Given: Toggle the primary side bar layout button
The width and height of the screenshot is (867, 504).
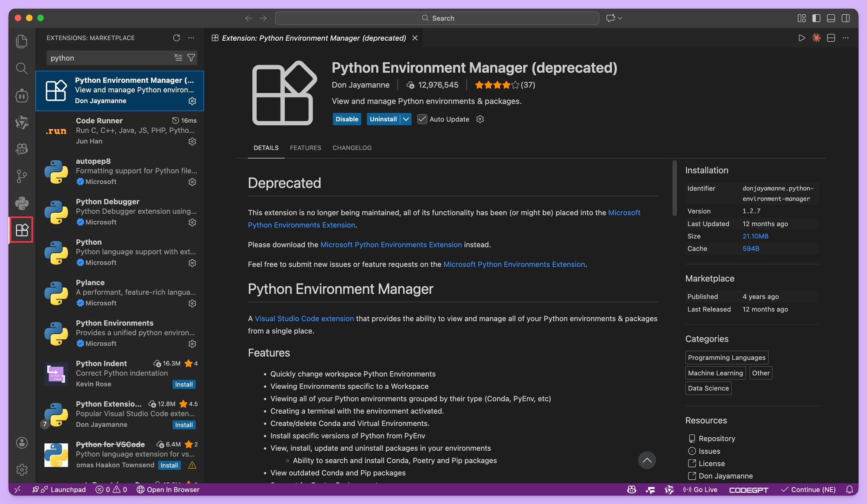Looking at the screenshot, I should pyautogui.click(x=816, y=18).
